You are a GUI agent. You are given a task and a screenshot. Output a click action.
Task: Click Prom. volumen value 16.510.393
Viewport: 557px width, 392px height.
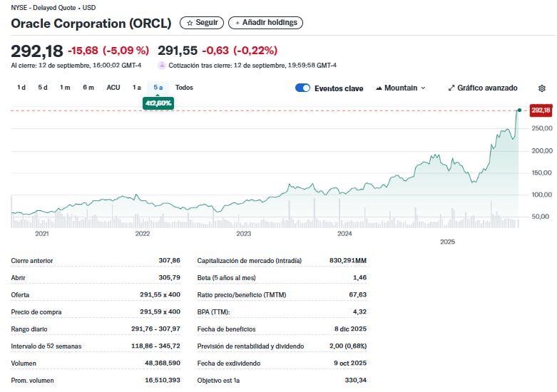tap(163, 380)
